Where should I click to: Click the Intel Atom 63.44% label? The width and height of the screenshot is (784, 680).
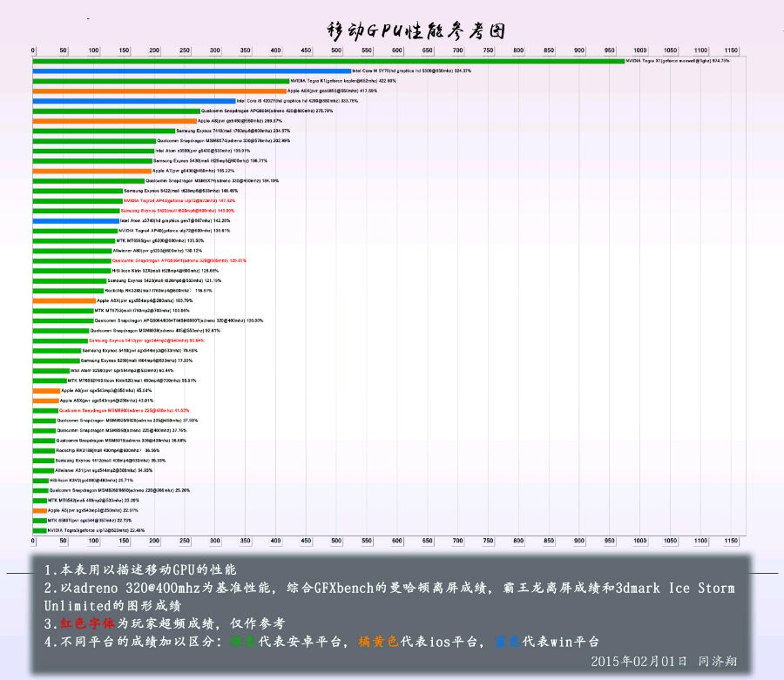[122, 371]
